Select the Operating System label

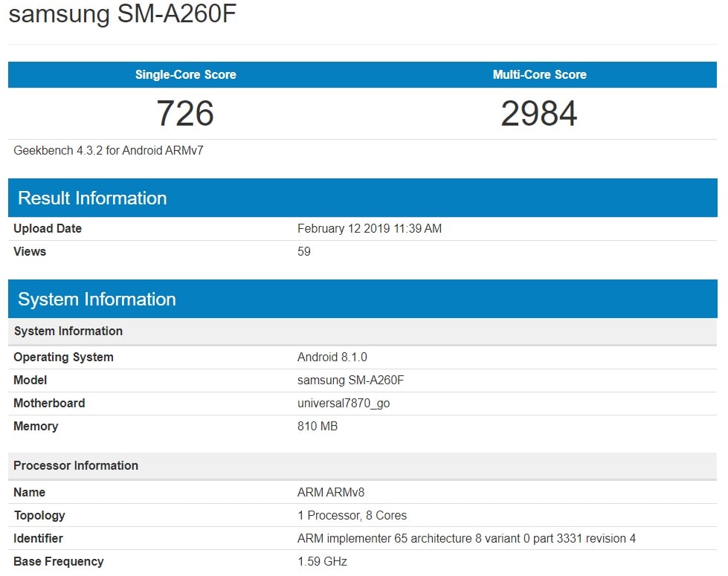click(x=64, y=357)
